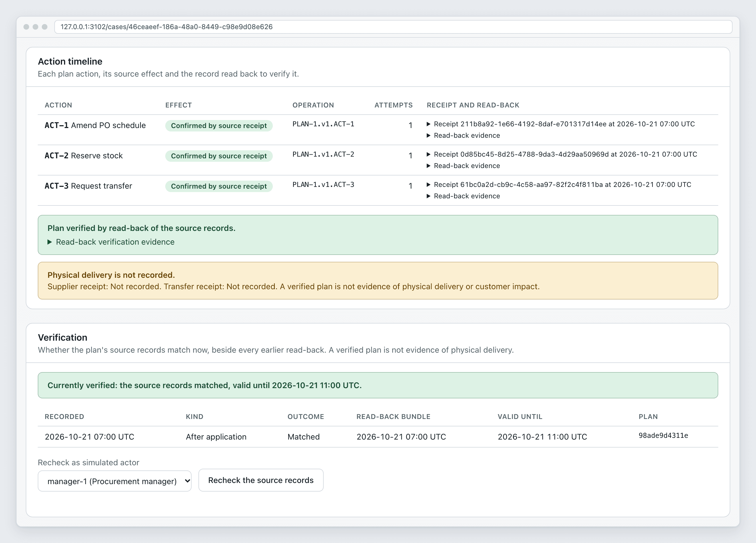Click the ACT-2 Confirmed by source receipt badge
The width and height of the screenshot is (756, 543).
[x=219, y=156]
